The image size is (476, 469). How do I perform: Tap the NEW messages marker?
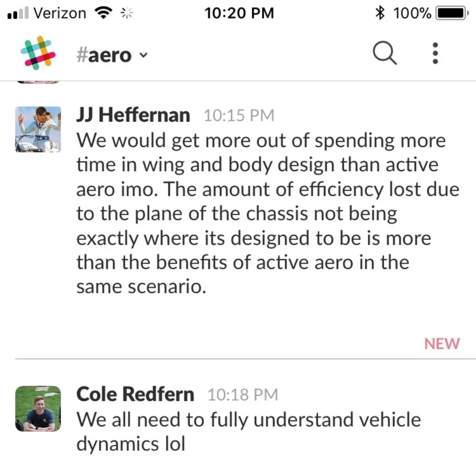pyautogui.click(x=442, y=344)
